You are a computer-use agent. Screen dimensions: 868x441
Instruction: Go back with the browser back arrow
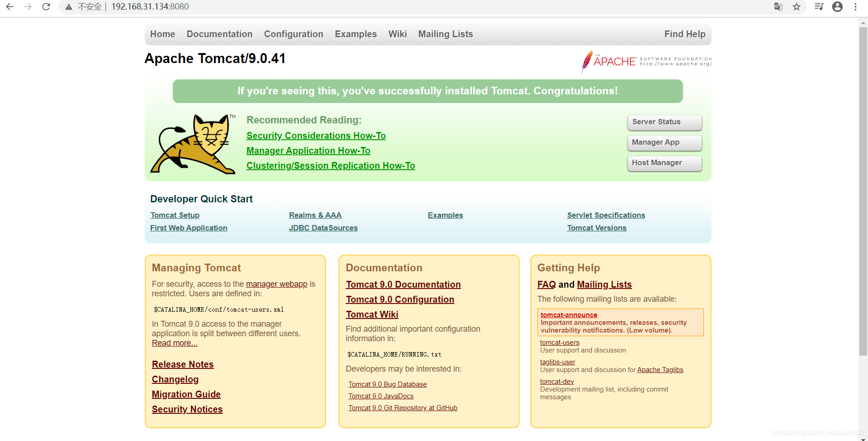click(10, 7)
